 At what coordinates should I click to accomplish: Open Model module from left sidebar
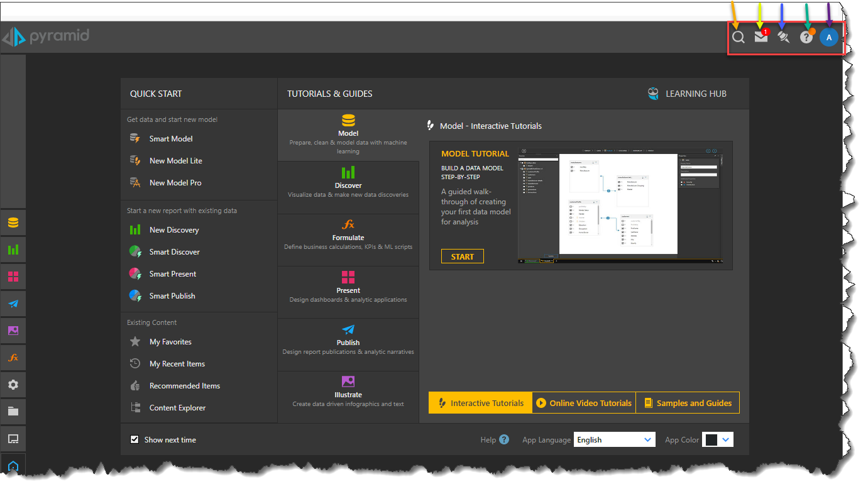pos(13,223)
